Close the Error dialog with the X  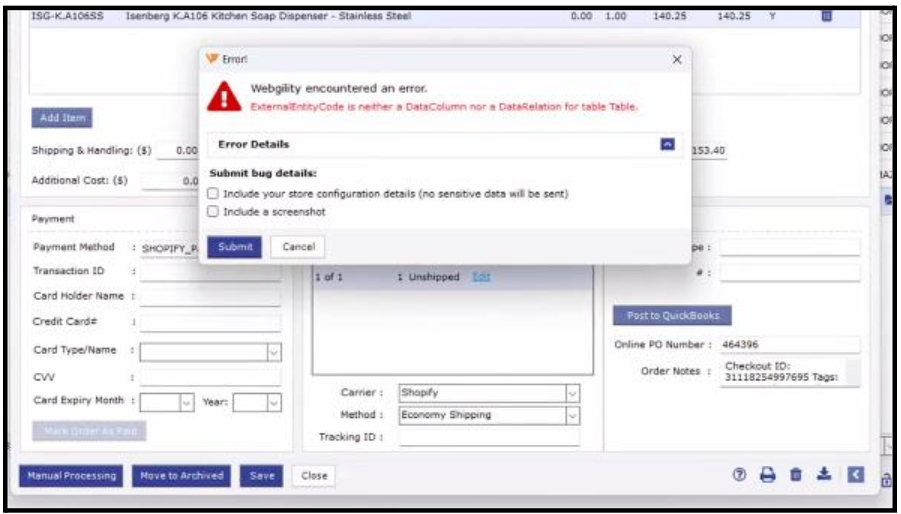677,59
